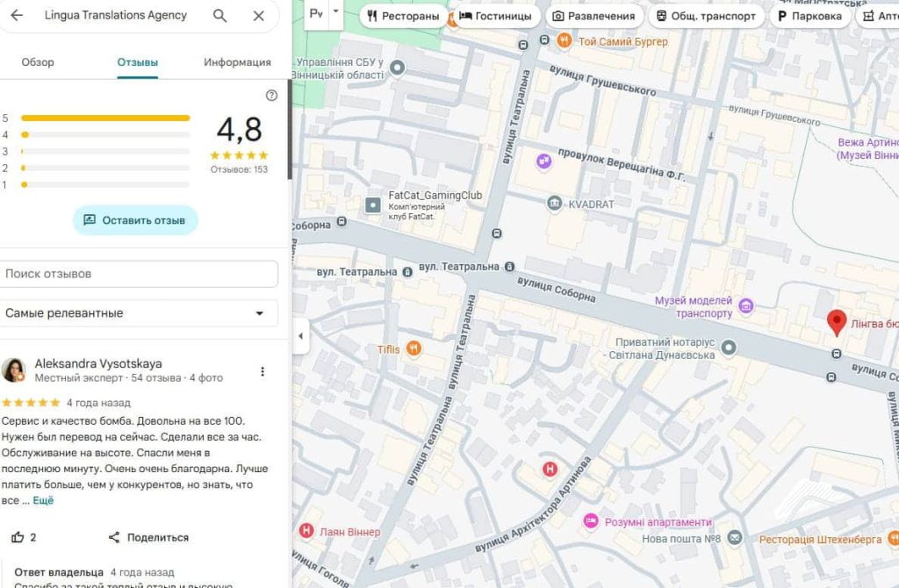Click the bus stop icon at Соборна
The width and height of the screenshot is (899, 588).
342,222
